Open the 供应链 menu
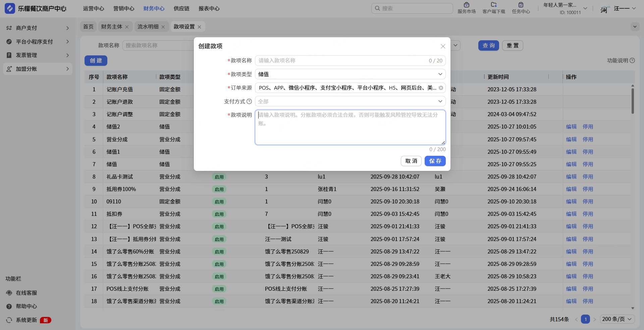This screenshot has width=644, height=330. tap(181, 8)
